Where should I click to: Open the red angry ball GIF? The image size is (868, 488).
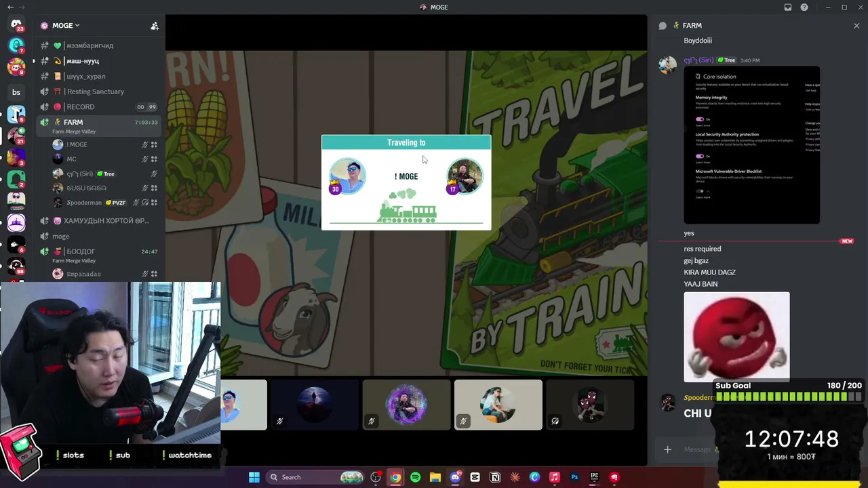[x=736, y=337]
